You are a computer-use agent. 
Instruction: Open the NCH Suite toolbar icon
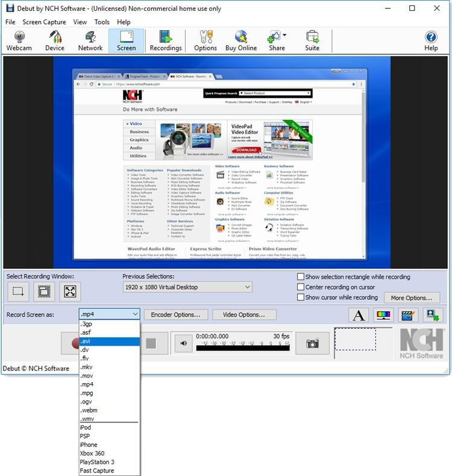312,41
